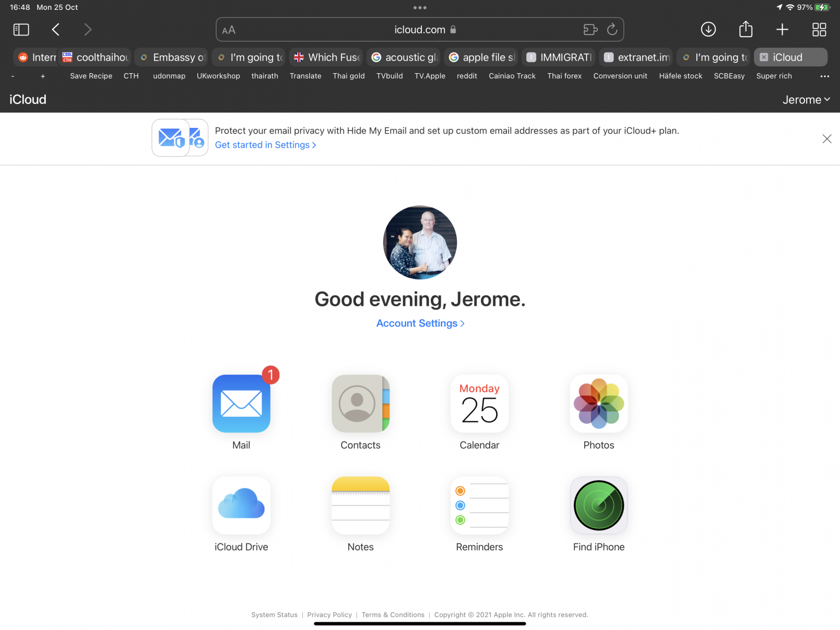The image size is (840, 630).
Task: Open the CTH bookmark
Action: click(131, 76)
